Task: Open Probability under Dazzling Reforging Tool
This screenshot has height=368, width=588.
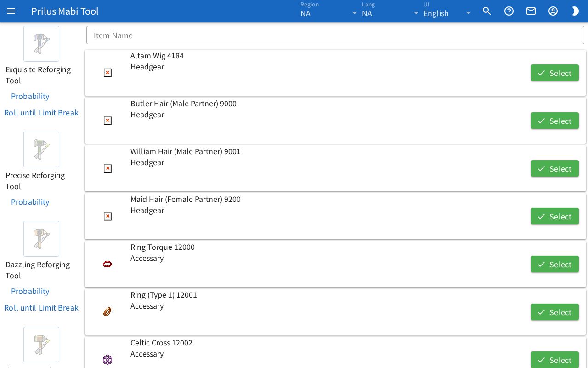Action: pyautogui.click(x=30, y=291)
